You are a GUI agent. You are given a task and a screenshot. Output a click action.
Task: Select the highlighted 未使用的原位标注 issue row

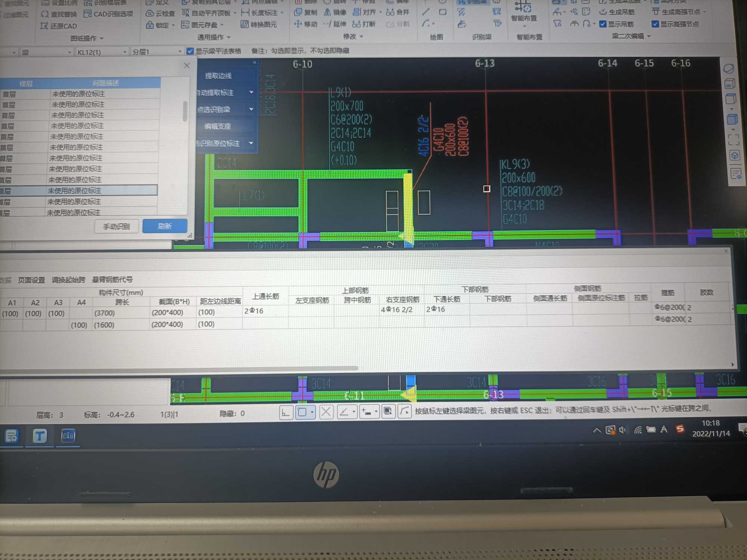click(78, 191)
